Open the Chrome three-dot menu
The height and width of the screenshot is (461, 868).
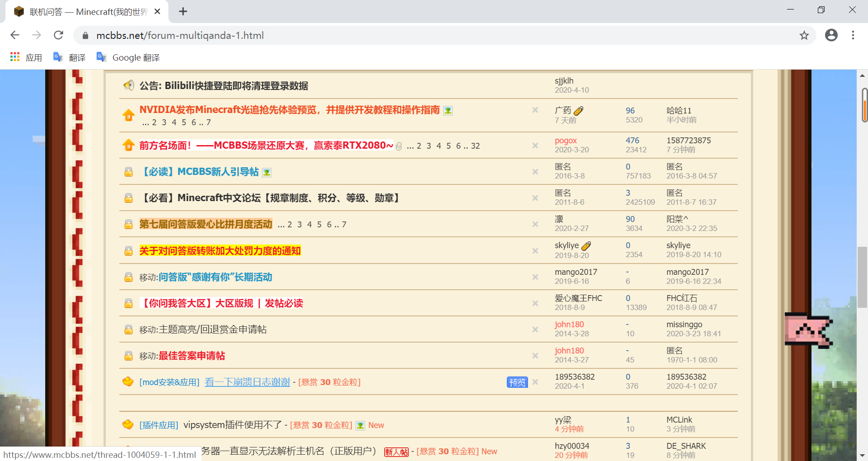(x=853, y=35)
